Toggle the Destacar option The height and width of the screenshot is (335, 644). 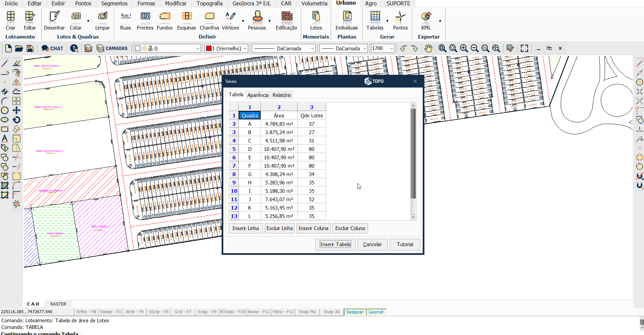355,312
